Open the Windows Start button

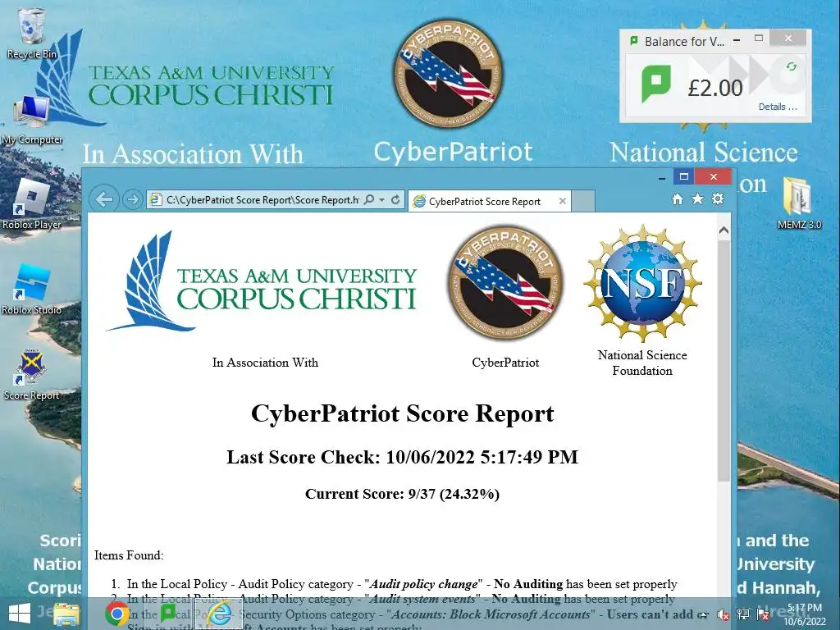click(x=19, y=614)
